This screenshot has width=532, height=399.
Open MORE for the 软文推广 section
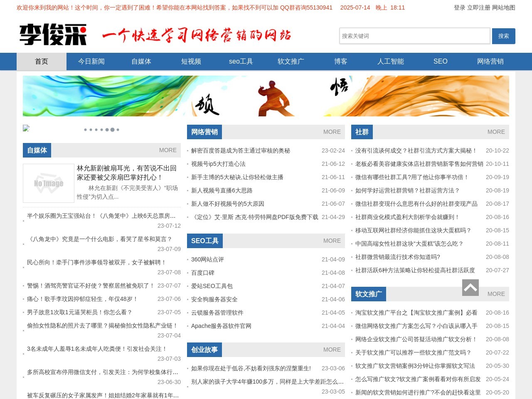click(496, 294)
